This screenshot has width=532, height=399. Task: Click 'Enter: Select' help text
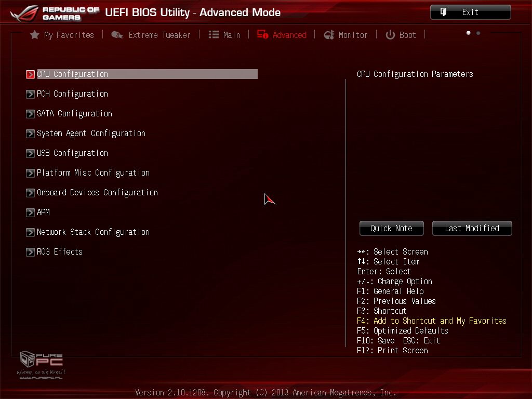click(x=384, y=272)
